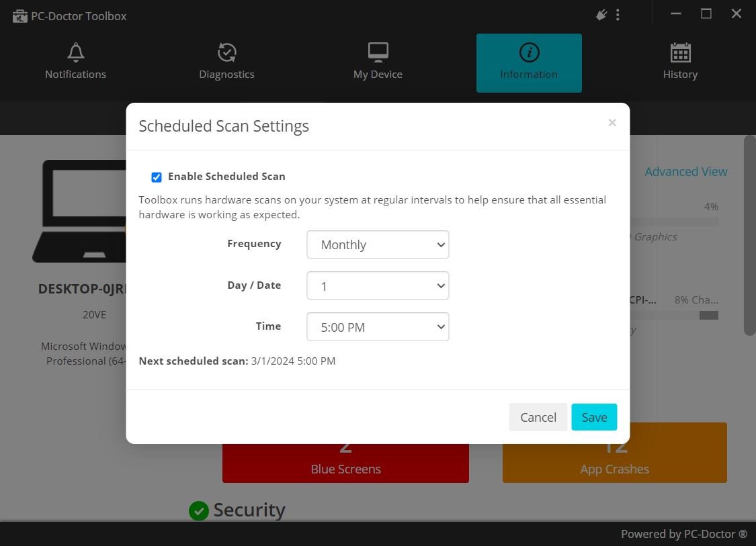Click the Information circle-i icon
This screenshot has height=546, width=756.
pyautogui.click(x=529, y=52)
